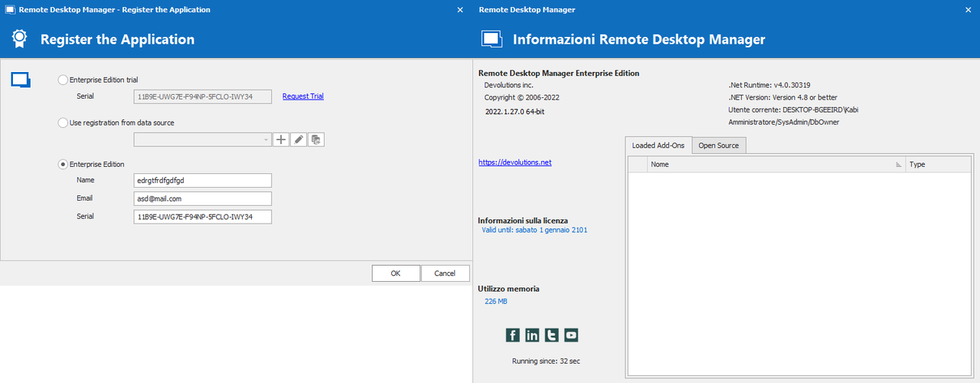Open the YouTube social icon
This screenshot has width=980, height=383.
pos(571,335)
